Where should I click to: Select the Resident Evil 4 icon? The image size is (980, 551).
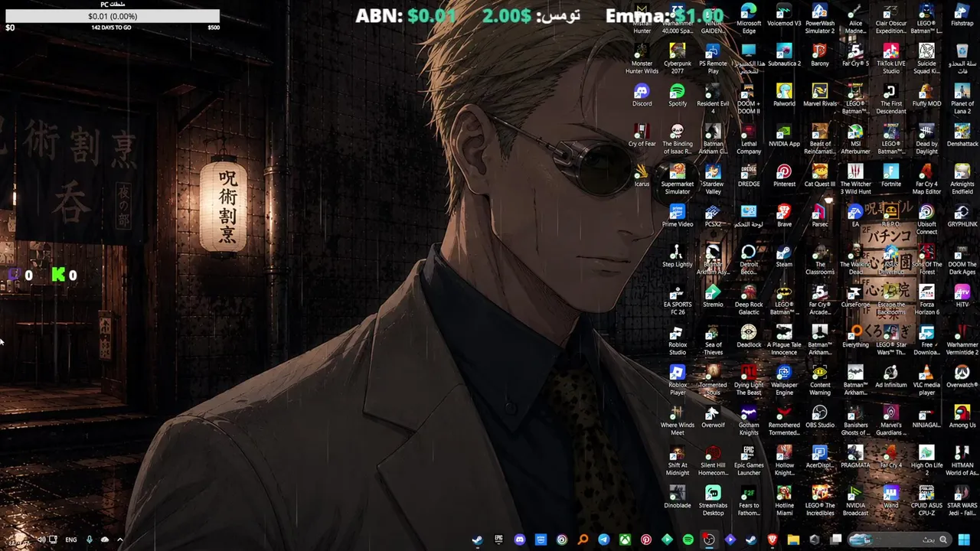coord(713,99)
